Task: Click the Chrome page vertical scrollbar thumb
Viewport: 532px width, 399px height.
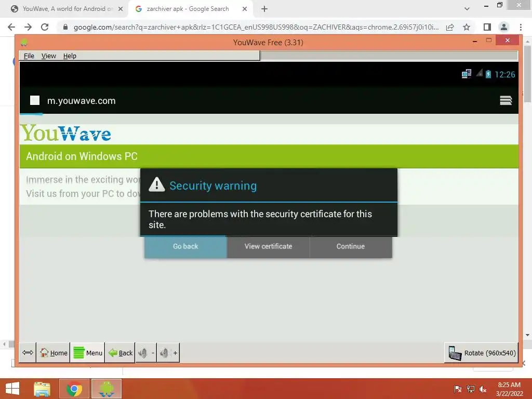Action: [527, 73]
